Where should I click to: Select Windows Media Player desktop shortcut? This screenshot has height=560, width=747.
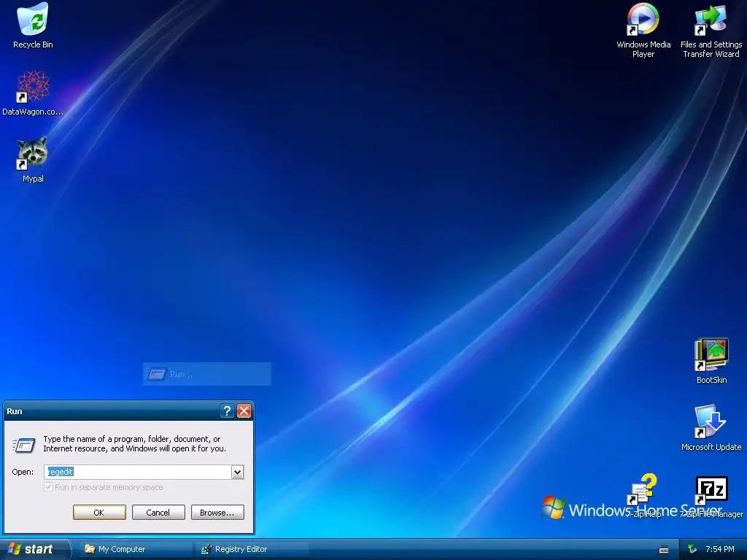click(643, 31)
